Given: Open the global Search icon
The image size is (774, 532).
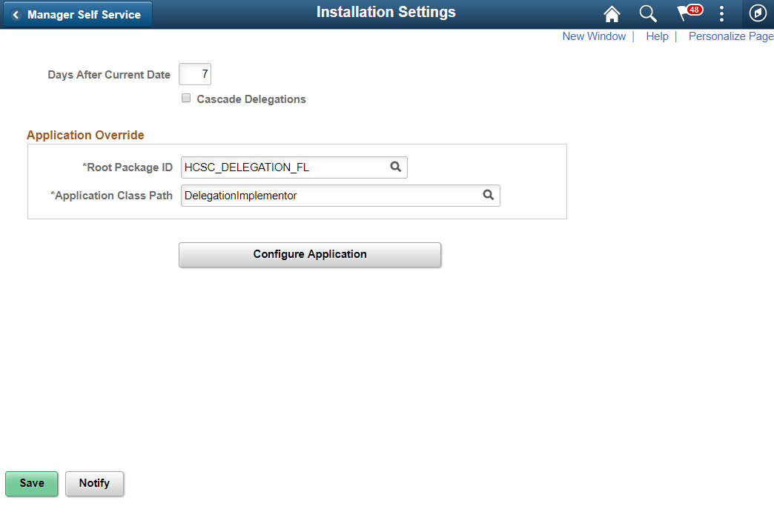Looking at the screenshot, I should 648,13.
